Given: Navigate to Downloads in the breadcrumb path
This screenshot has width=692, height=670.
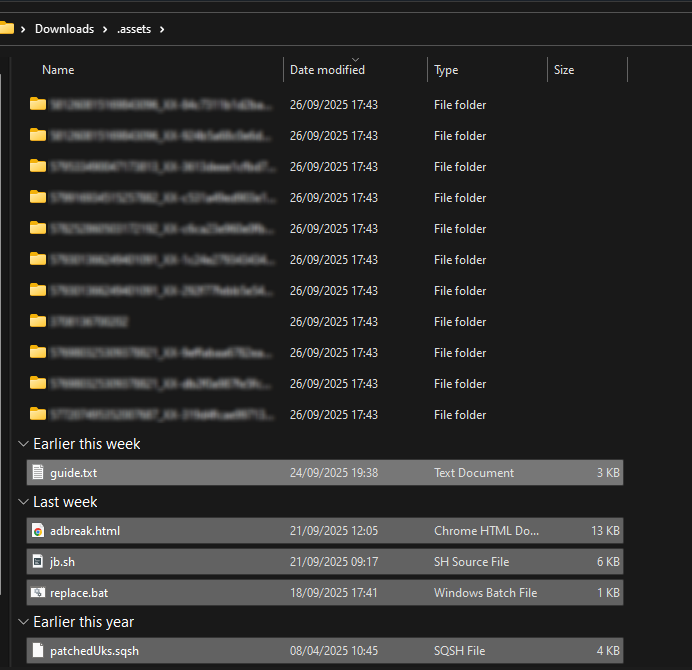Looking at the screenshot, I should click(64, 29).
